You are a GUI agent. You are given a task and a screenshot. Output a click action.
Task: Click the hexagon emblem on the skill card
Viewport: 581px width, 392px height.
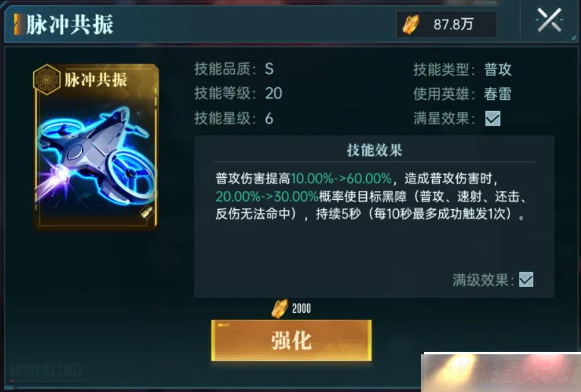46,79
